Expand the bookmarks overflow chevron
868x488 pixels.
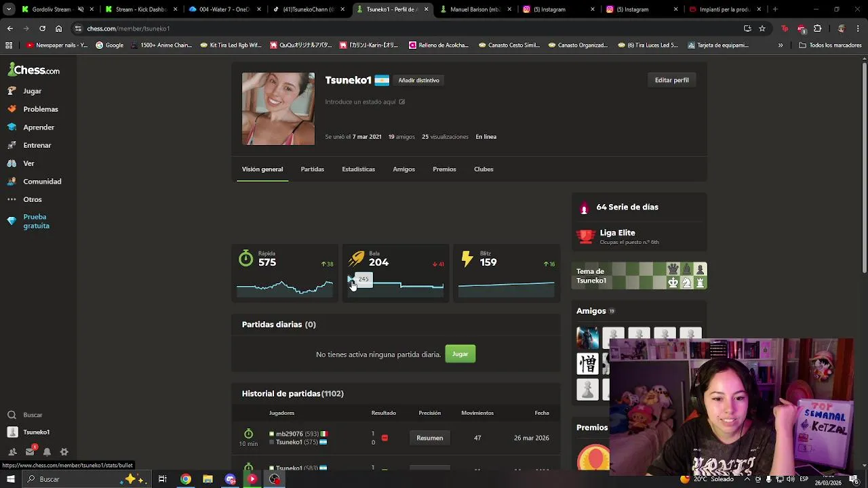point(781,45)
